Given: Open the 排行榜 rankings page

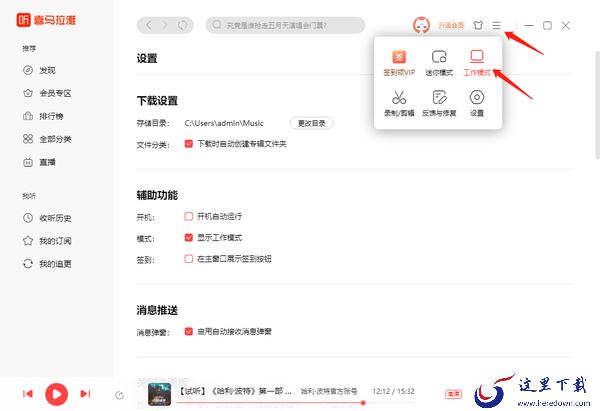Looking at the screenshot, I should pos(43,116).
